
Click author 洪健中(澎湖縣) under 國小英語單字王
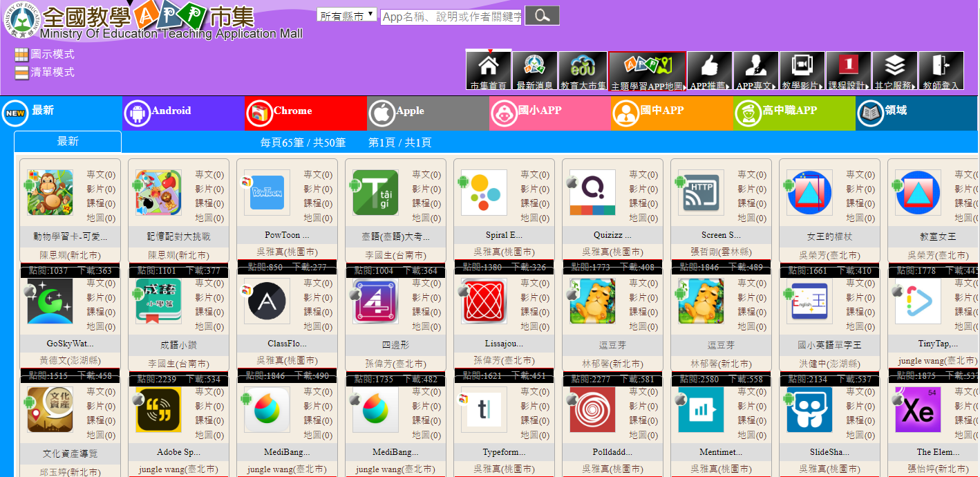(x=829, y=364)
